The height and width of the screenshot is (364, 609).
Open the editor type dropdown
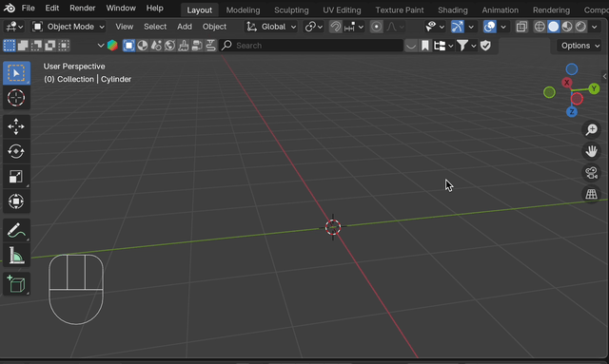point(14,27)
